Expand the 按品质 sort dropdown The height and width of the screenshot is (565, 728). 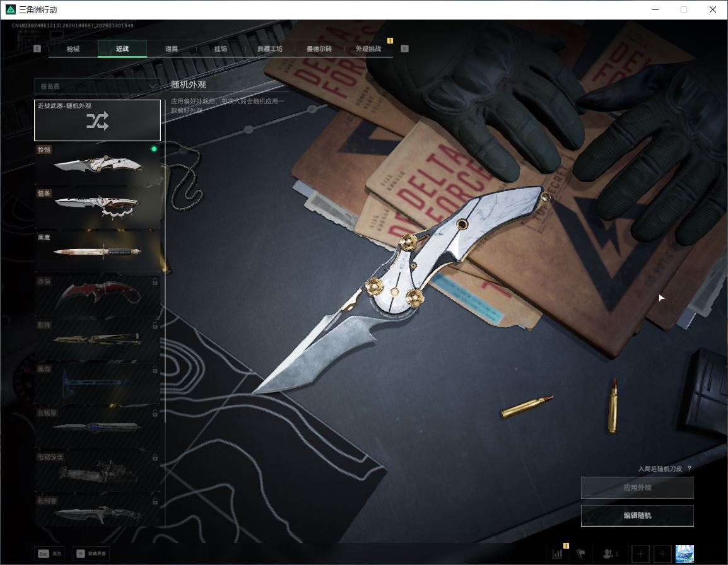click(98, 86)
